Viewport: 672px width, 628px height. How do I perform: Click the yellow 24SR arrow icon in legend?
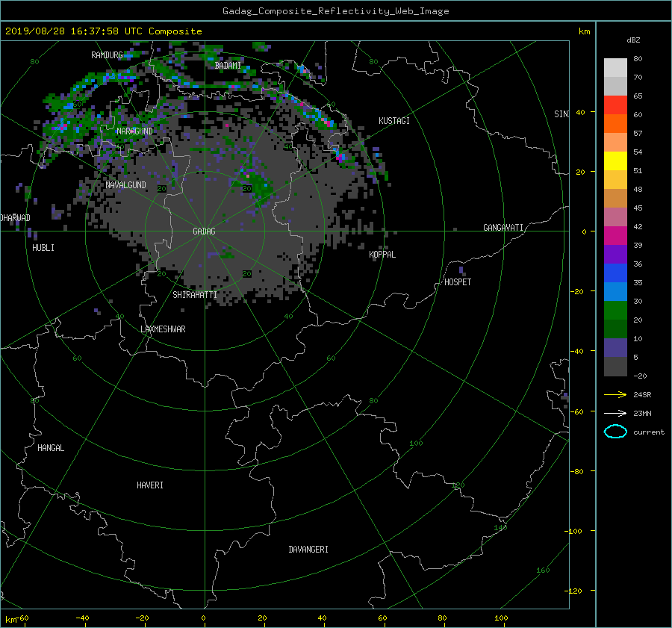[x=615, y=394]
